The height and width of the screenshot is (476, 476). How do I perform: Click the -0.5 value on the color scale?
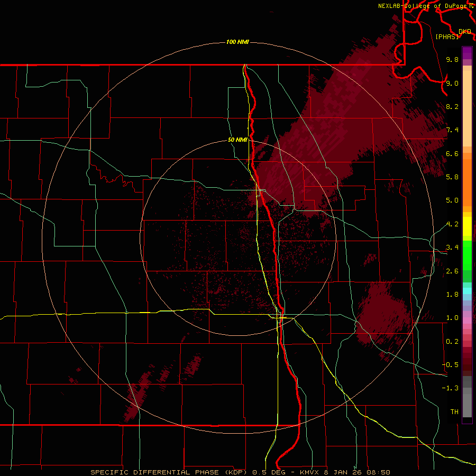pyautogui.click(x=450, y=365)
